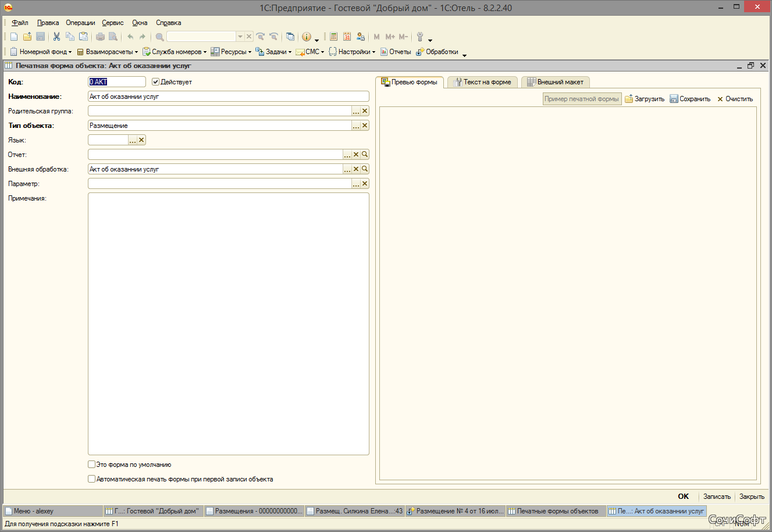Click the Закрыть button
This screenshot has width=772, height=532.
[x=752, y=497]
